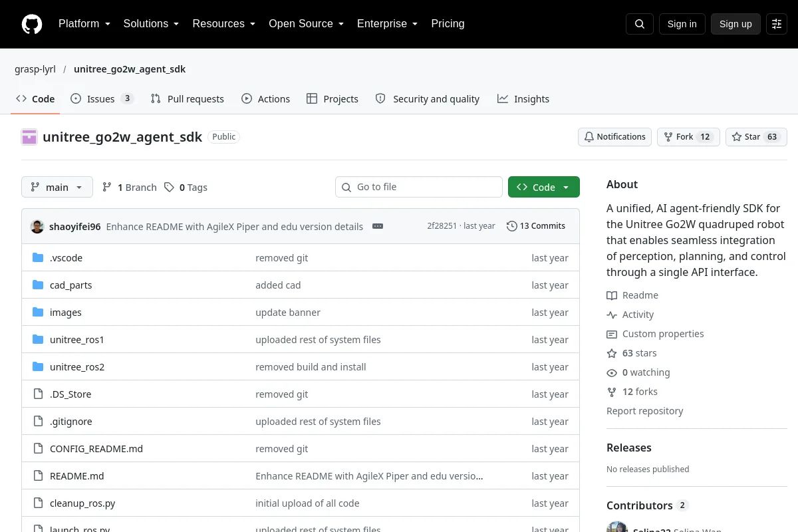Image resolution: width=798 pixels, height=532 pixels.
Task: Open the shaoyifei96 author link
Action: [x=74, y=227]
